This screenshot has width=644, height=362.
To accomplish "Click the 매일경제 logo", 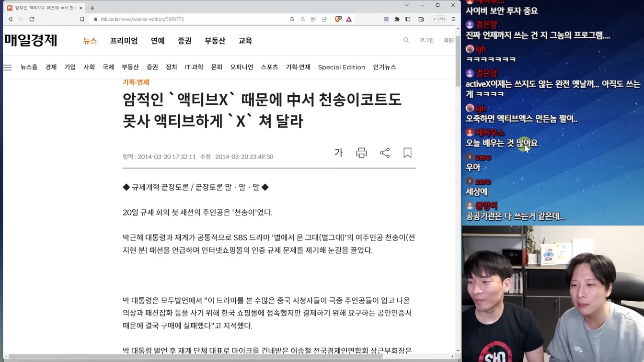I will (x=31, y=40).
